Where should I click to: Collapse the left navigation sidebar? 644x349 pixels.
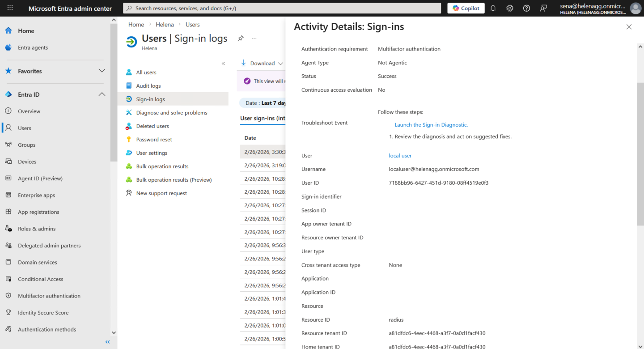(107, 342)
